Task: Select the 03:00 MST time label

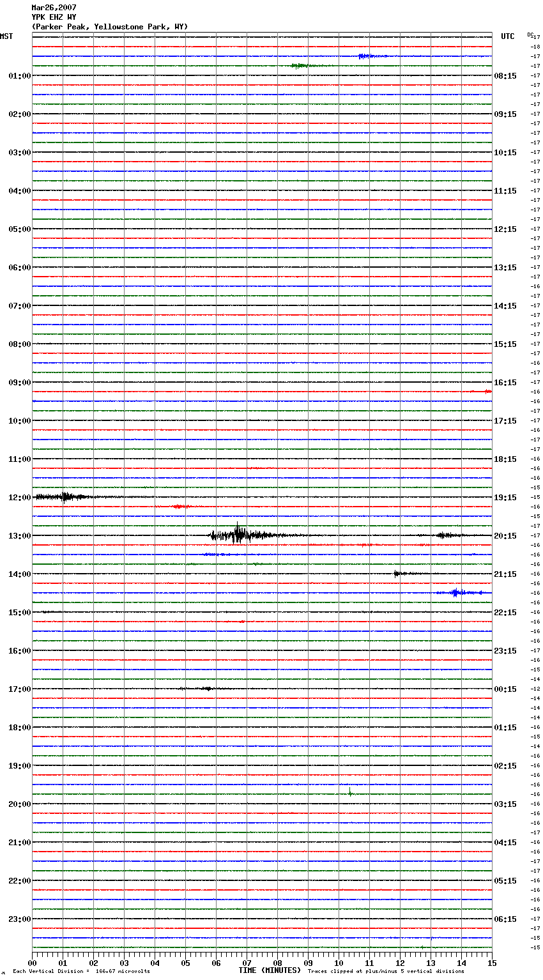Action: (x=20, y=153)
